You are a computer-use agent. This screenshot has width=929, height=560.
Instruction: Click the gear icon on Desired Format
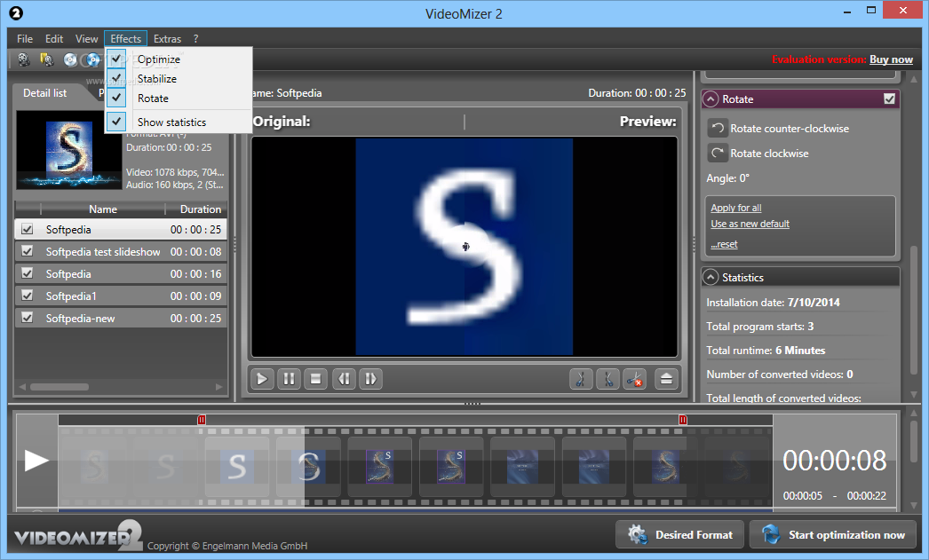638,534
